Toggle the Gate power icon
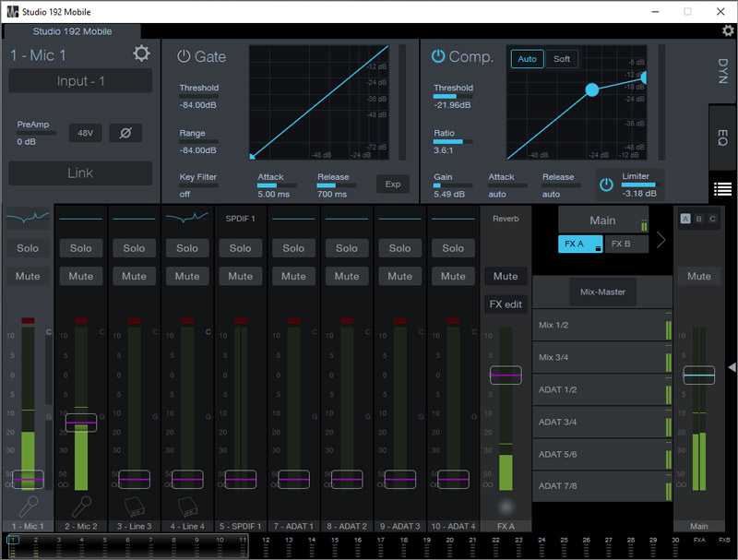Screen dimensions: 738x560 pyautogui.click(x=184, y=56)
